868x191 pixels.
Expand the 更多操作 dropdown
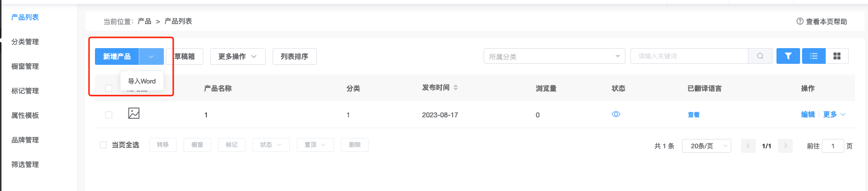click(x=238, y=56)
